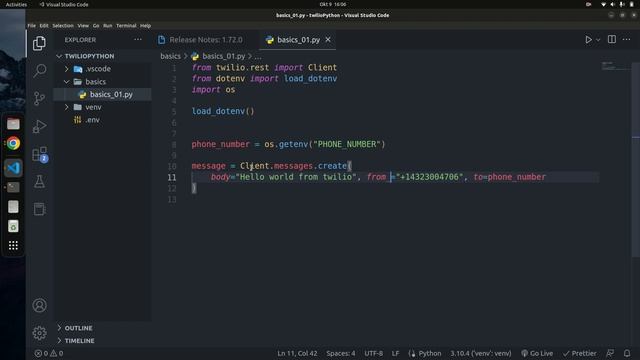This screenshot has width=640, height=360.
Task: Open the system clock menu
Action: point(333,4)
